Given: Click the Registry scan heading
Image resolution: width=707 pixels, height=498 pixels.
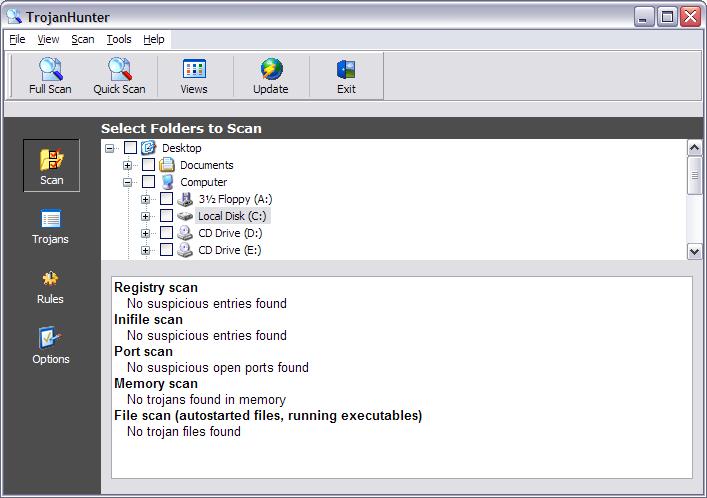Looking at the screenshot, I should [x=156, y=287].
